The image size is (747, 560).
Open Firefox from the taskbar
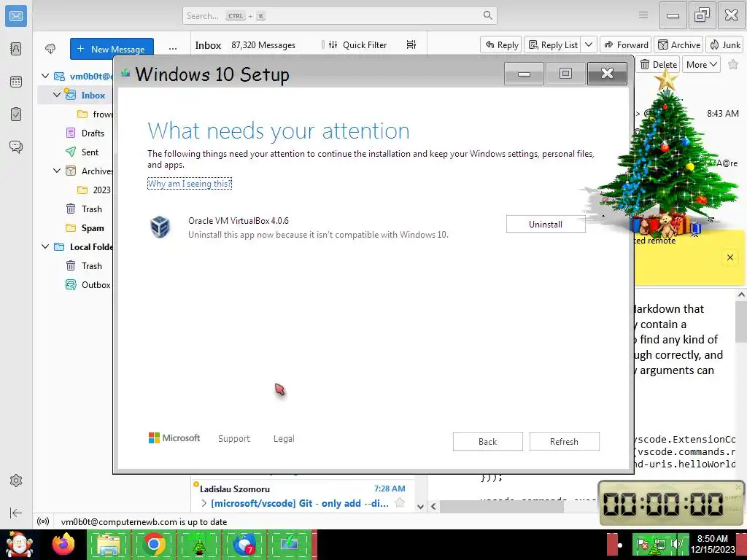point(63,544)
